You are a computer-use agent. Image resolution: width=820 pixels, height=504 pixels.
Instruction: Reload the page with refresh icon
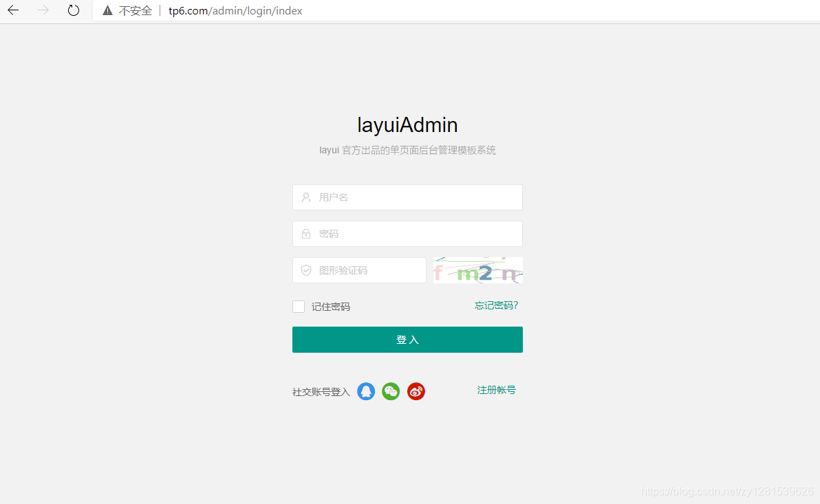tap(74, 10)
